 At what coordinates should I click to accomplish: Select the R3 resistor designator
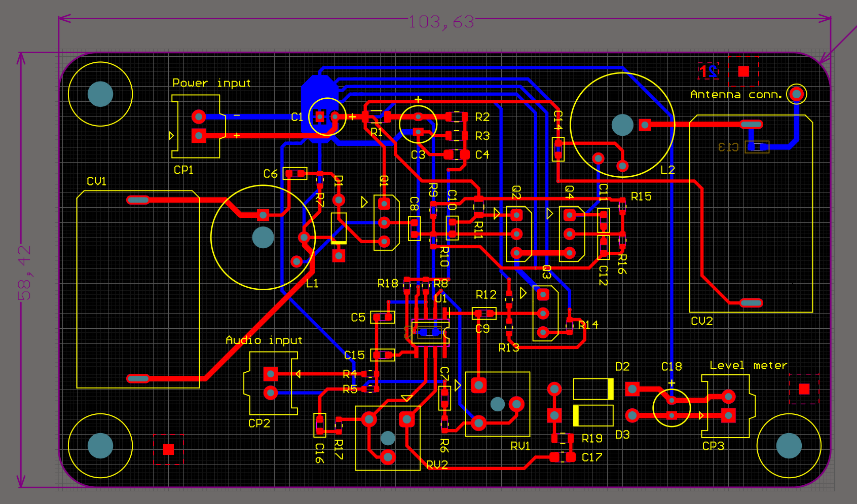(482, 136)
